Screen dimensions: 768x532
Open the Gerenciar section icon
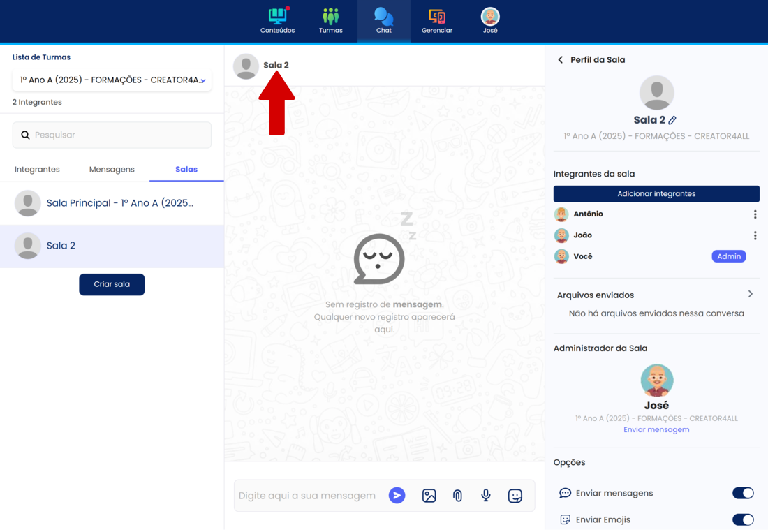tap(437, 17)
